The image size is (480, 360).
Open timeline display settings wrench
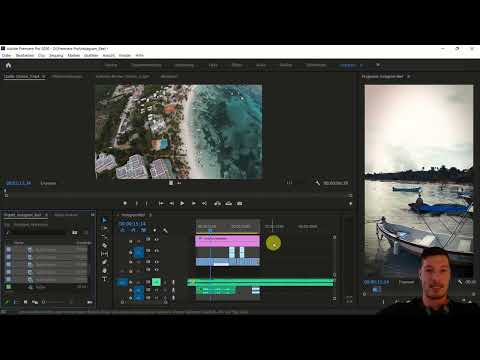(165, 230)
